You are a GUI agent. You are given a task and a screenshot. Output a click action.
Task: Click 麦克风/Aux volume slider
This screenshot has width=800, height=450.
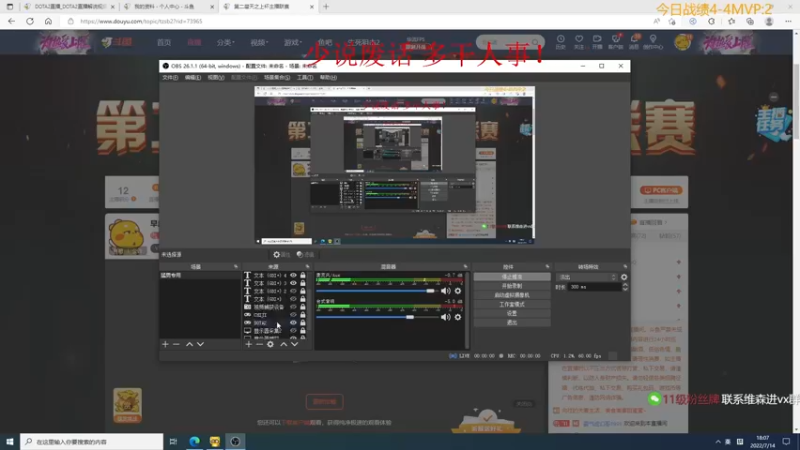(377, 291)
